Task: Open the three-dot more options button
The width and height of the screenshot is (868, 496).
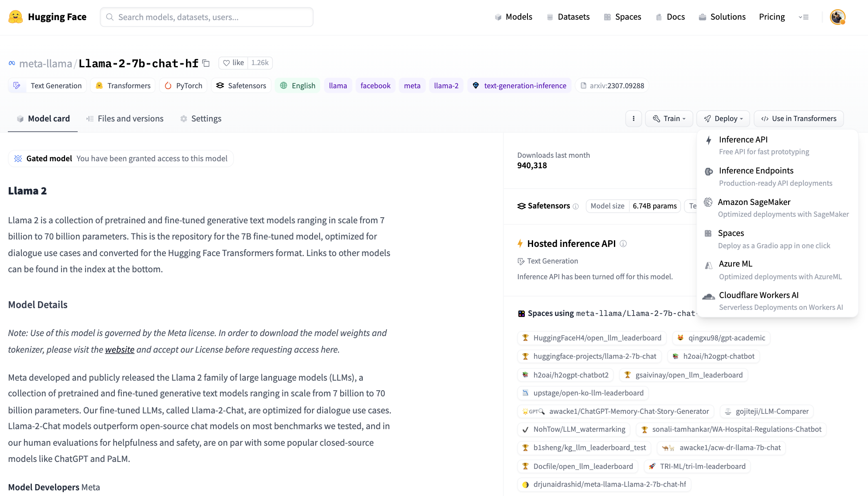Action: coord(634,119)
